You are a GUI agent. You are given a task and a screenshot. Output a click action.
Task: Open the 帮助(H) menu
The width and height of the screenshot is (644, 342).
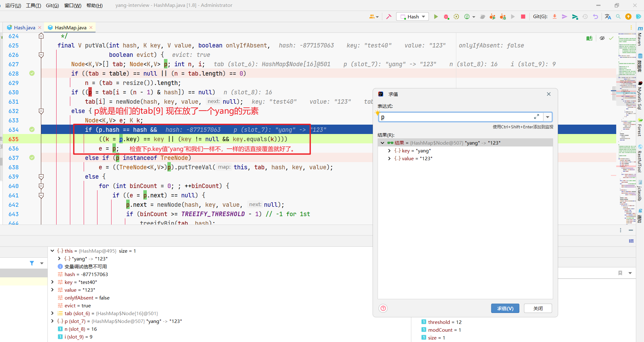[94, 5]
